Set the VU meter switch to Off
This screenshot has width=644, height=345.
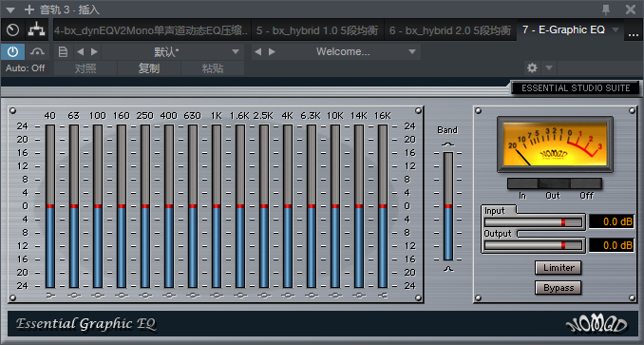586,183
